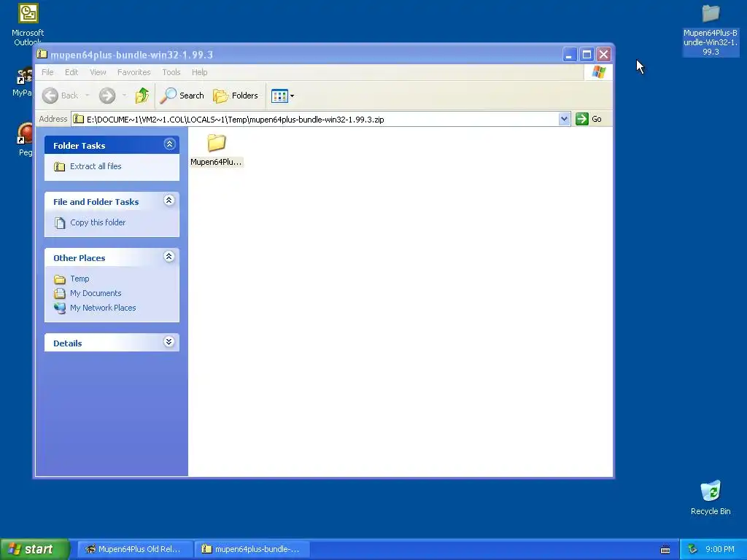Select the Peg desktop shortcut icon
Screen dimensions: 747x560
pos(25,139)
